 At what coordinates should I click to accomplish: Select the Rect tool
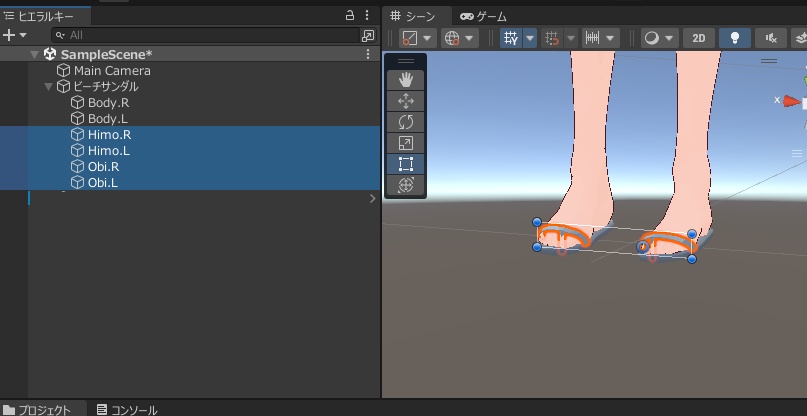tap(405, 164)
